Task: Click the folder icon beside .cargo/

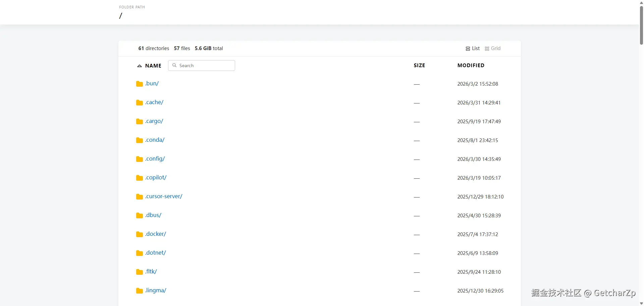Action: (140, 121)
